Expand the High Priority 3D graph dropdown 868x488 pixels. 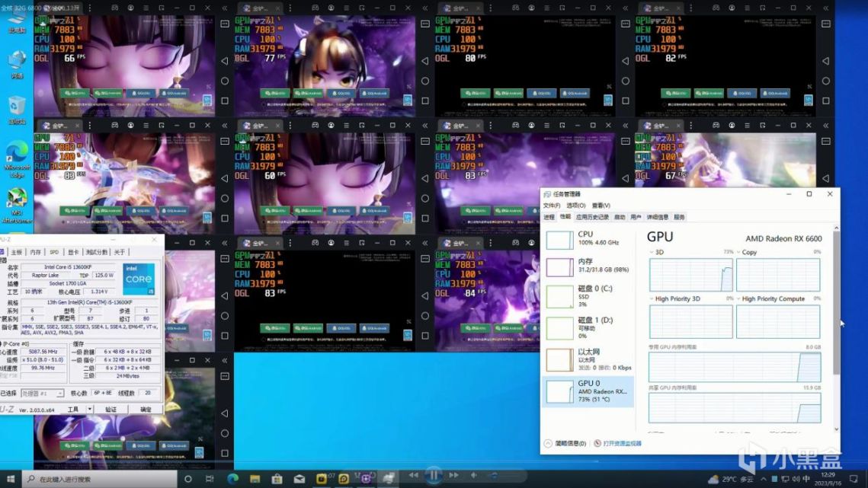pos(652,298)
